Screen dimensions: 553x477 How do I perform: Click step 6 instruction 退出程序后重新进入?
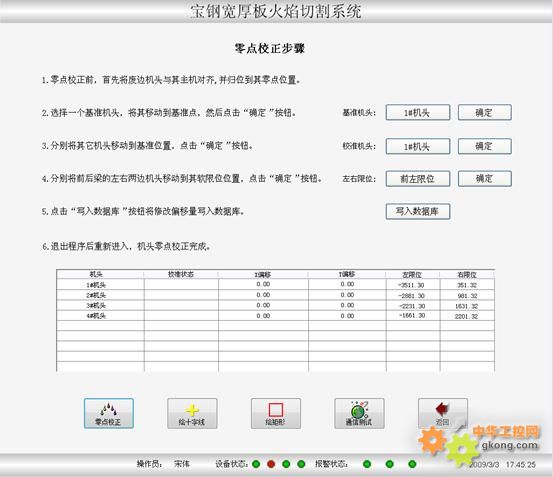(126, 246)
